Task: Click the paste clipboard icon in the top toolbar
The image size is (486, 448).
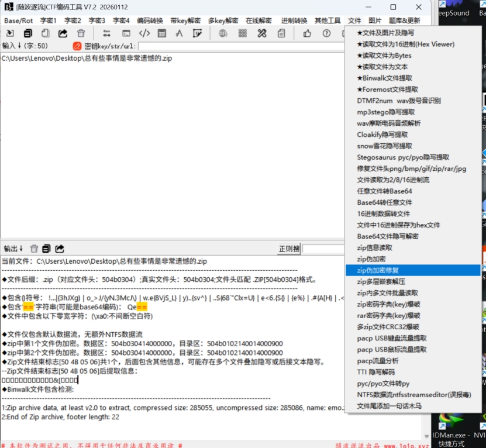Action: (x=46, y=33)
